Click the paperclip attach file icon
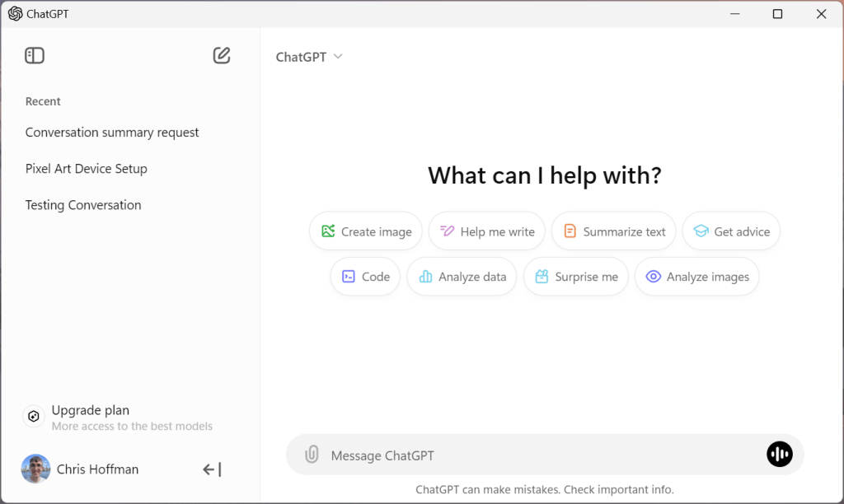 pos(312,455)
